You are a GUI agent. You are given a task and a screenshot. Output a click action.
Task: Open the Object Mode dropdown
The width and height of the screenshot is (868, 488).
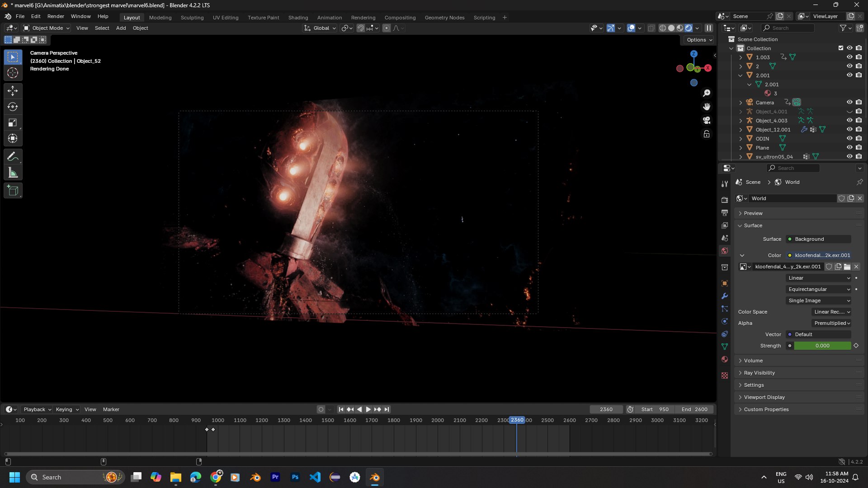[47, 28]
